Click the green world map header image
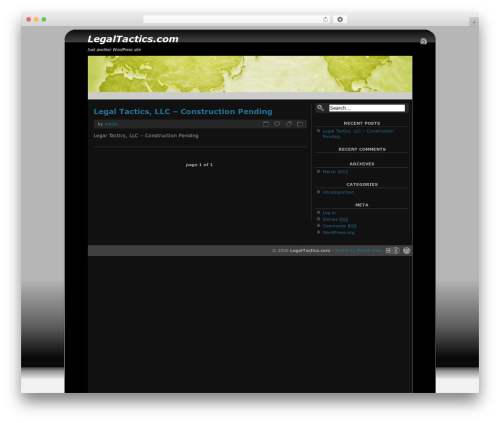Screen dimensions: 500x423 click(x=250, y=74)
